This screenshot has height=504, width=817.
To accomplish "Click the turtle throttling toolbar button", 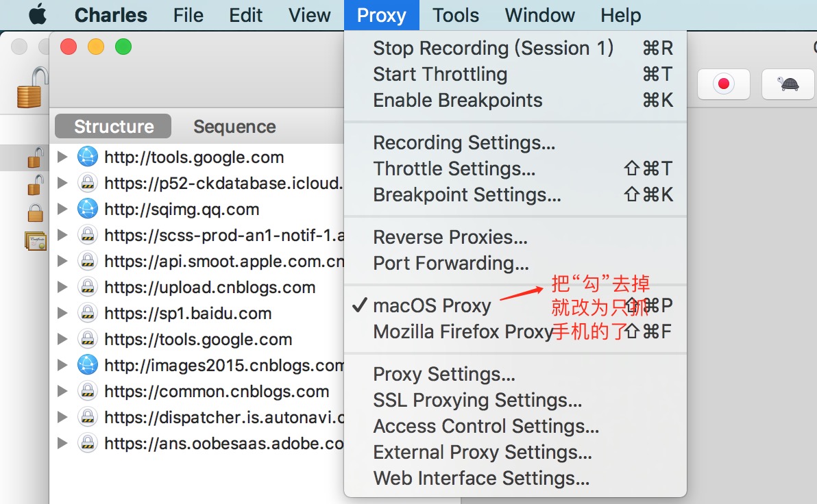I will (x=788, y=84).
